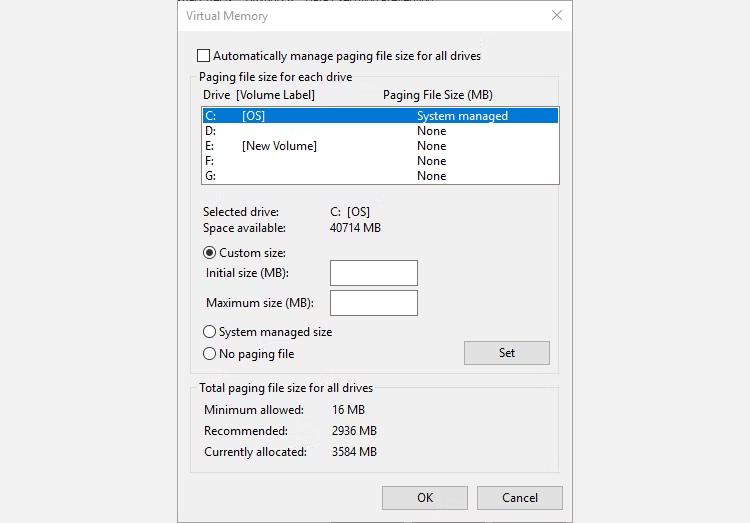This screenshot has height=523, width=750.
Task: Select drive D: in the drive list
Action: coord(380,131)
